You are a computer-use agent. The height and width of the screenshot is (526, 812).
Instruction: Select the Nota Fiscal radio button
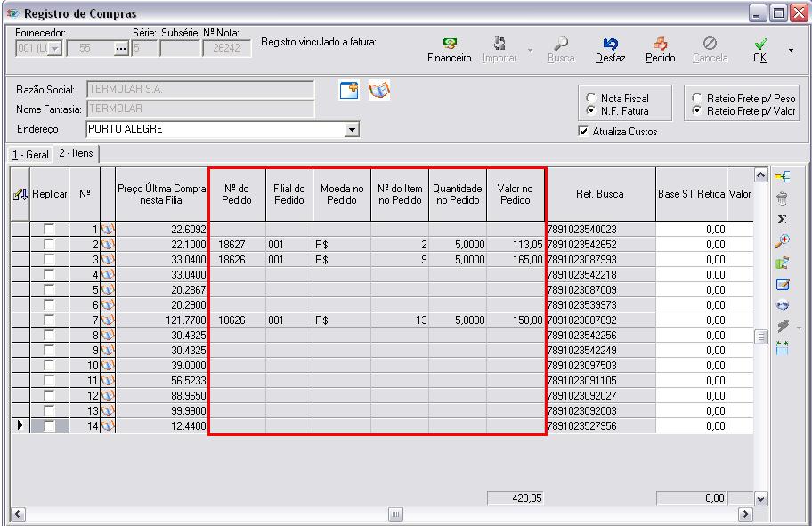point(591,99)
